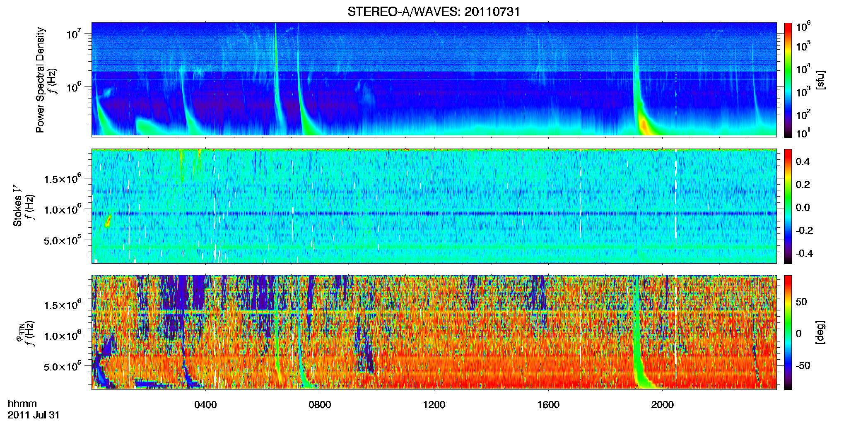Image resolution: width=868 pixels, height=447 pixels.
Task: Click the 2011 Jul 31 date label
Action: tap(34, 415)
